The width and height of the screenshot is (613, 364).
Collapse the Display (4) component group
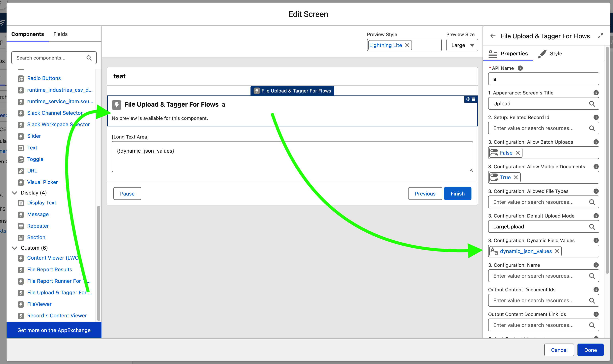pyautogui.click(x=14, y=193)
